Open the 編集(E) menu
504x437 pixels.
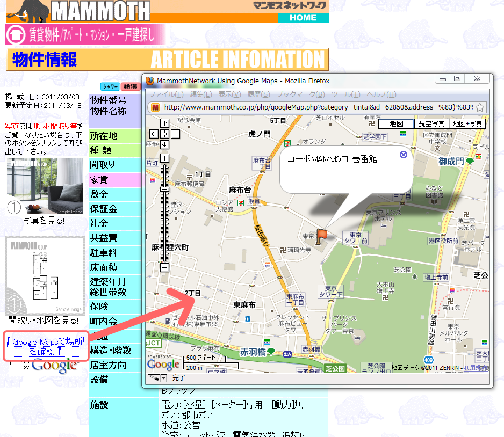pos(201,94)
